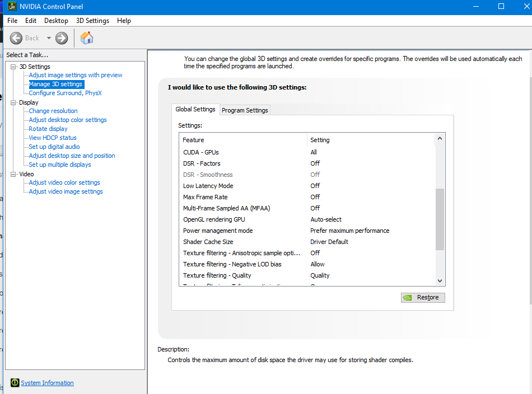Image resolution: width=532 pixels, height=394 pixels.
Task: Collapse the Video tree node
Action: coord(13,174)
